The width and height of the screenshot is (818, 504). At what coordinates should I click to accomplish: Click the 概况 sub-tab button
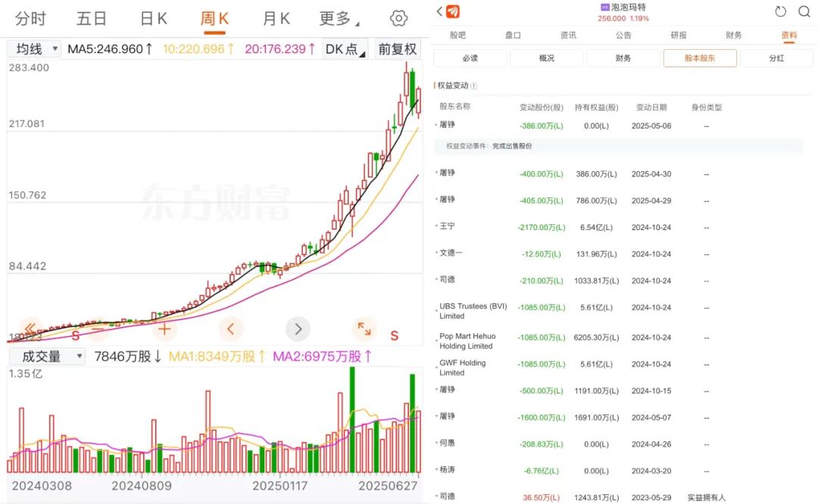click(547, 58)
